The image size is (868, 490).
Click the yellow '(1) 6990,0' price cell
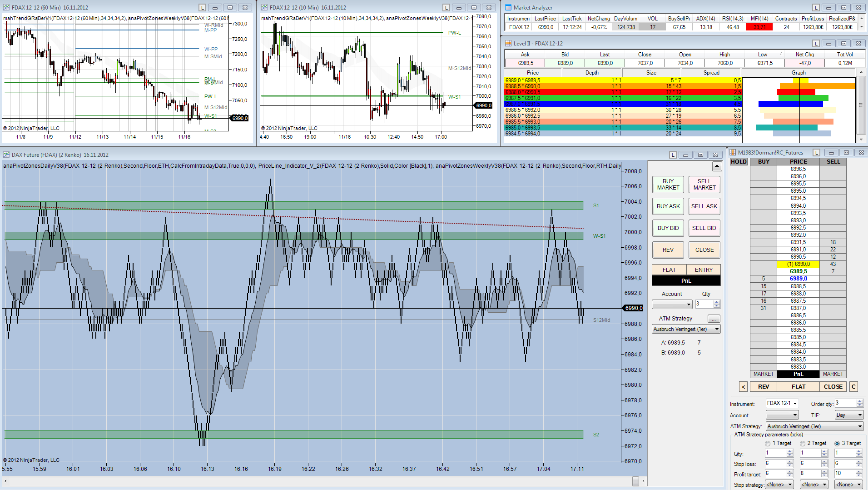(x=799, y=264)
